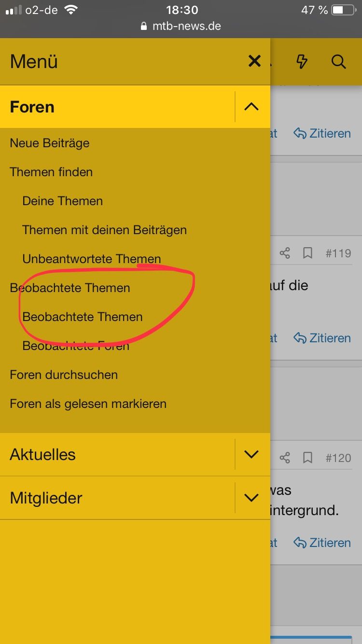
Task: Bookmark post #120
Action: [x=307, y=458]
